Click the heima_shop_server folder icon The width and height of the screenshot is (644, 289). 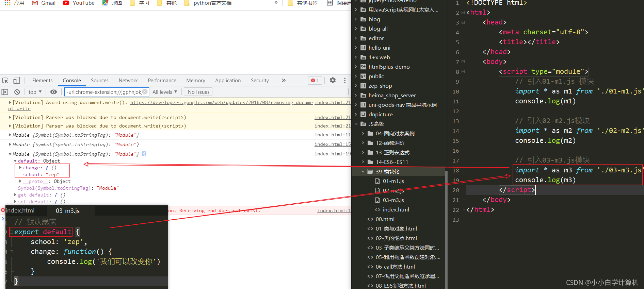pos(363,95)
